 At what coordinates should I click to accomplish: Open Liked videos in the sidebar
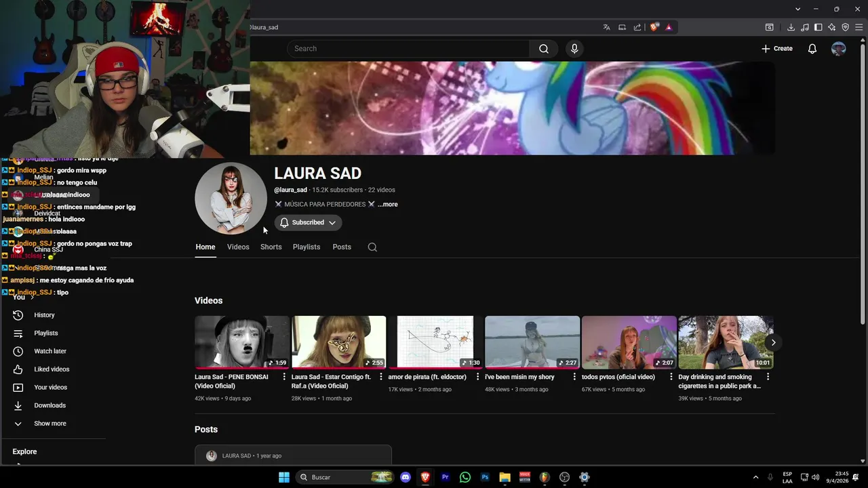coord(53,369)
